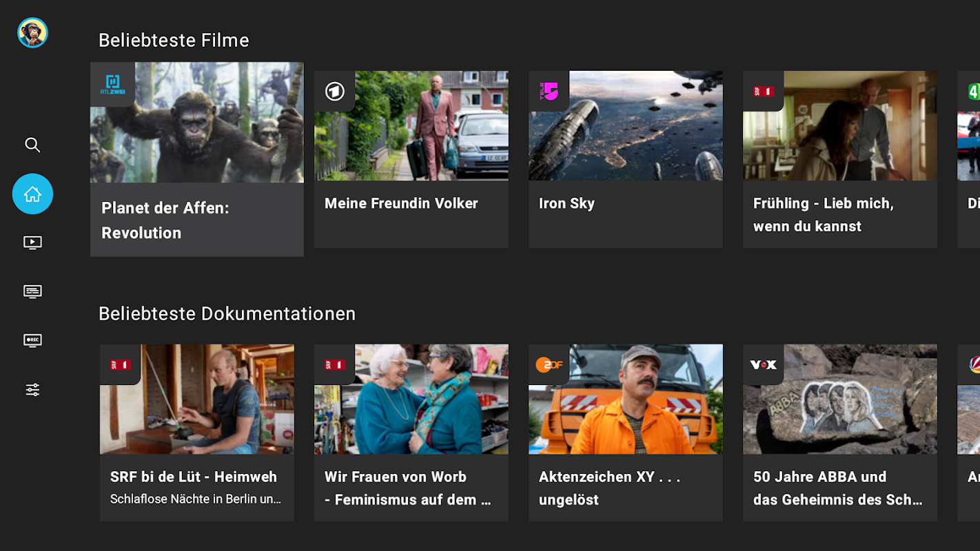Select the title "Planet der Affen: Revolution"
This screenshot has height=551, width=980.
pos(165,220)
